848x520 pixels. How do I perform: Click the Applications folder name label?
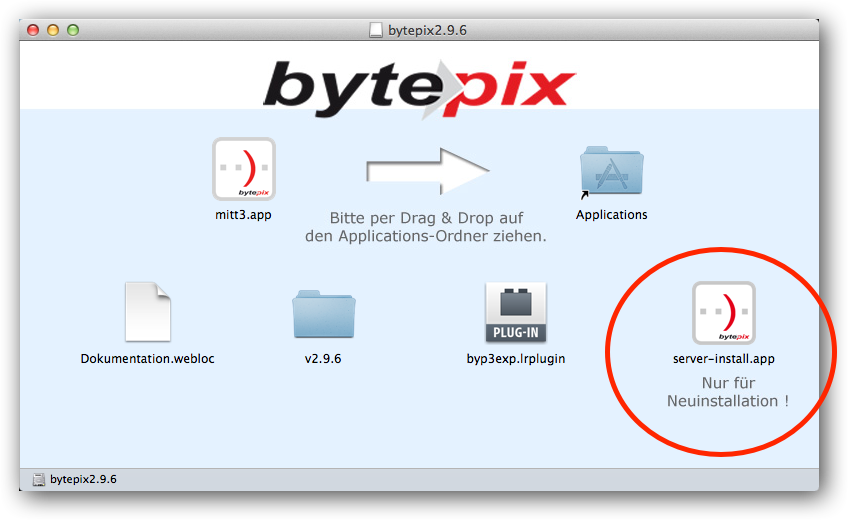click(612, 215)
